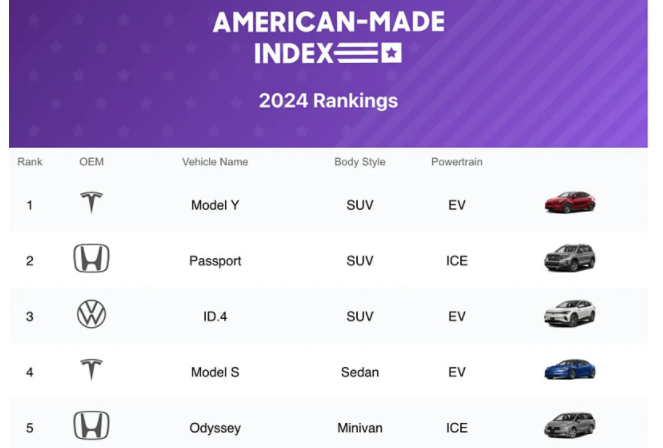Click the Honda logo beside Passport
The width and height of the screenshot is (663, 448).
(91, 259)
